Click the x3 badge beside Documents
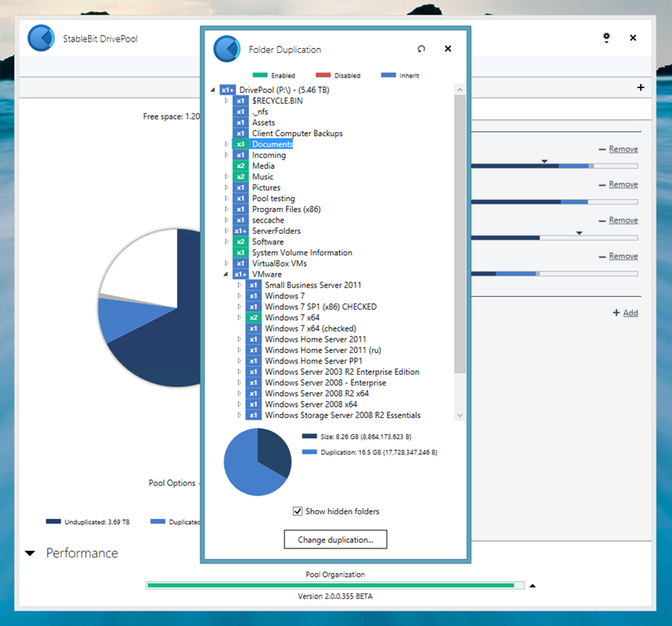Screen dimensions: 672x626 (241, 144)
